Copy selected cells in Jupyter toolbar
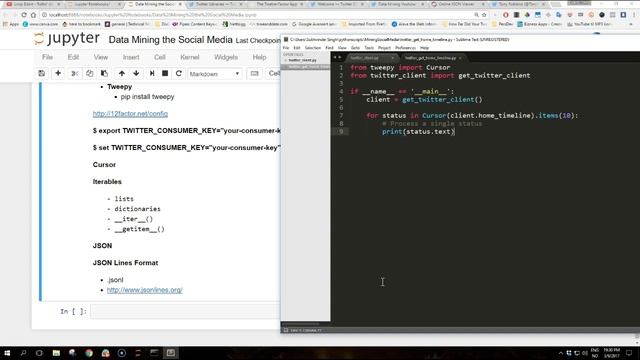 point(89,73)
